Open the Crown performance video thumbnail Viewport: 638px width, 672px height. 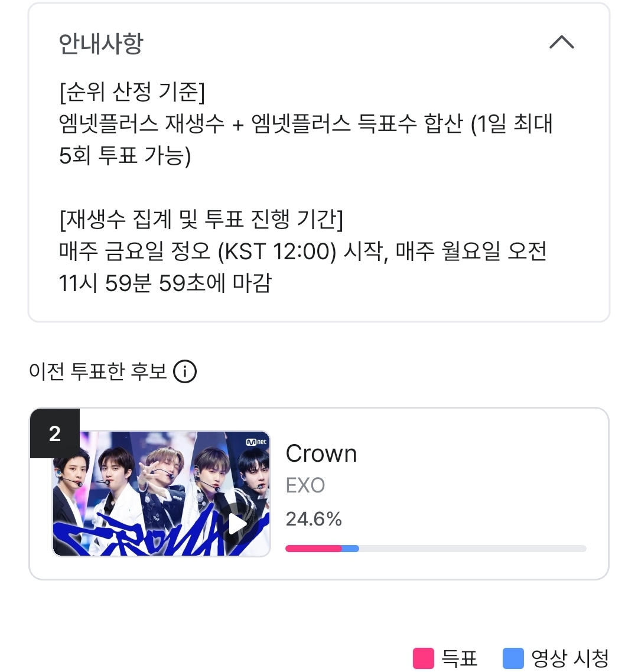coord(161,494)
